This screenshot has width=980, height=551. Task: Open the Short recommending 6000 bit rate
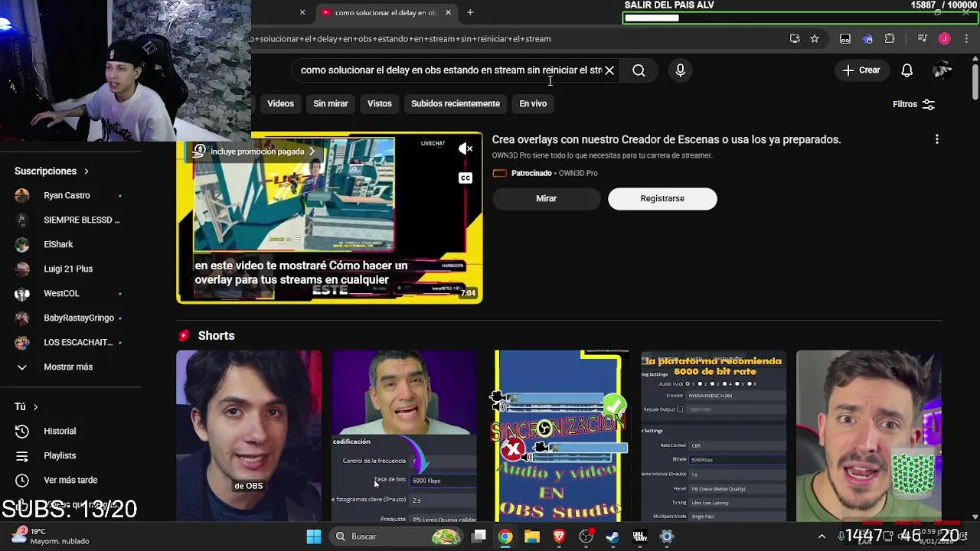pos(714,436)
